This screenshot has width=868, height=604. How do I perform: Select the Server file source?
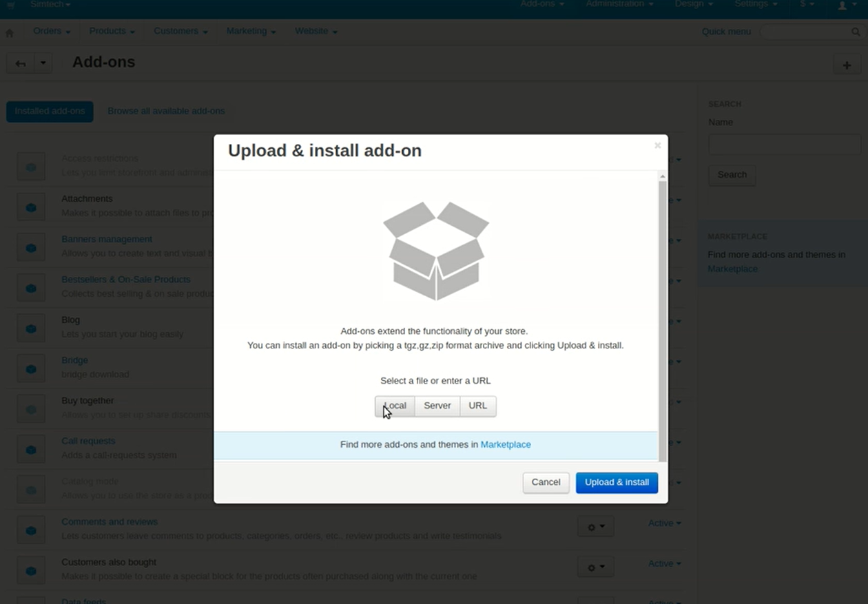tap(437, 406)
